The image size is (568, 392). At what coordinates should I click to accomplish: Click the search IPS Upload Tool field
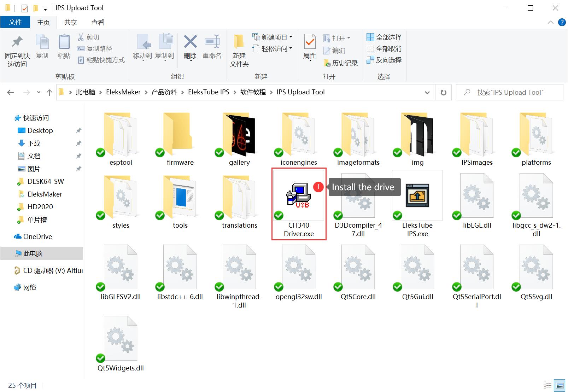(x=510, y=93)
